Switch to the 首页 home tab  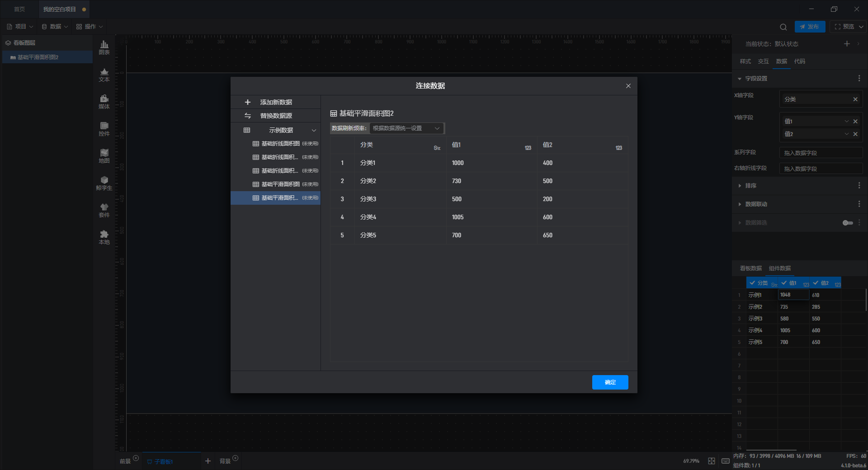click(x=19, y=9)
